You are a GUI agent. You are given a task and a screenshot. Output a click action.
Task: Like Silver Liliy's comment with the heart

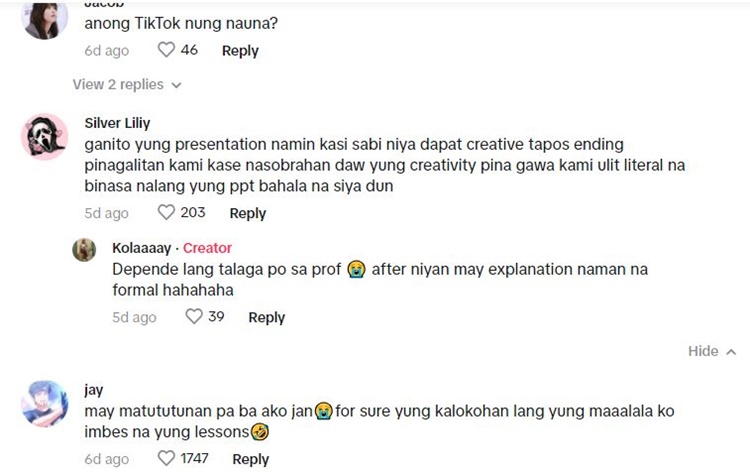[166, 212]
